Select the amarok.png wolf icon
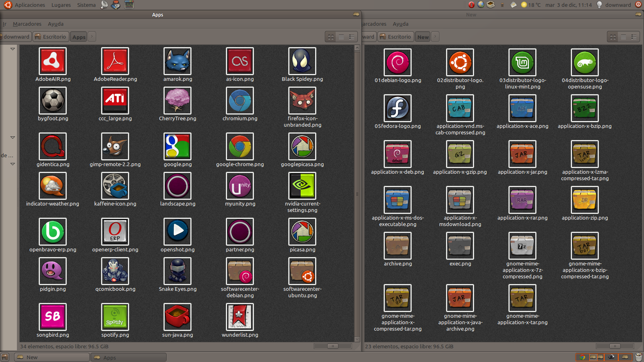This screenshot has width=644, height=362. point(178,61)
